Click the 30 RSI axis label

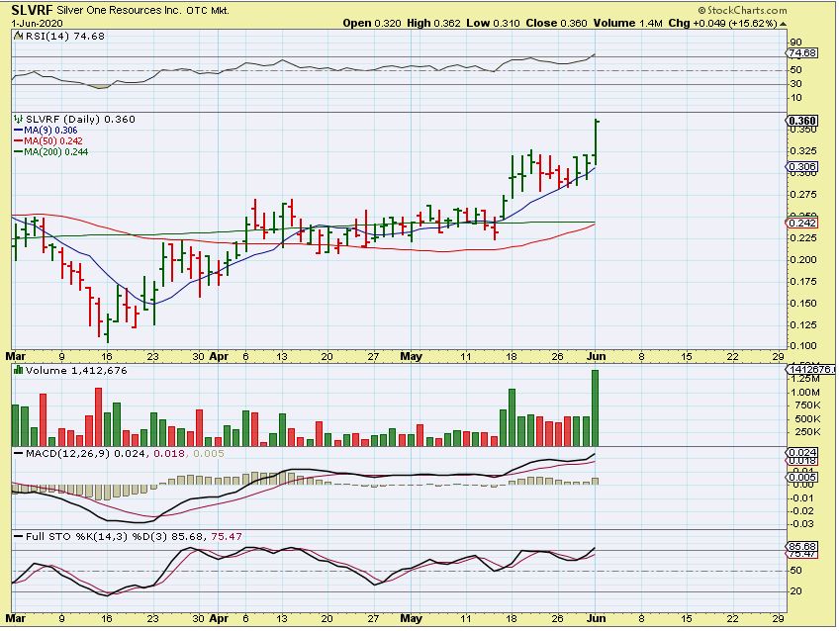pos(796,83)
